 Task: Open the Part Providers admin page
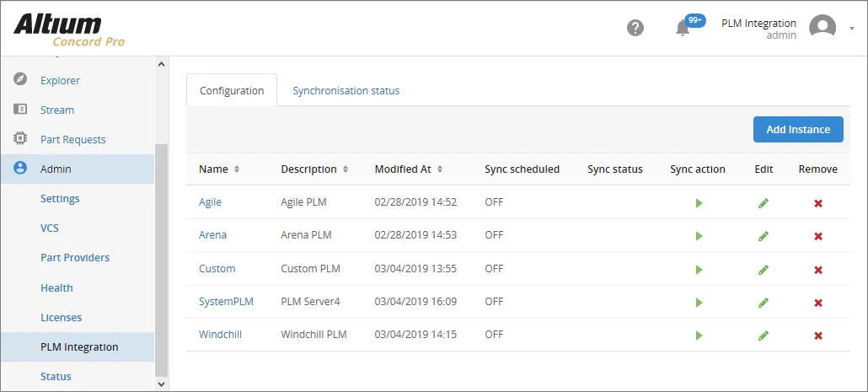pyautogui.click(x=75, y=257)
